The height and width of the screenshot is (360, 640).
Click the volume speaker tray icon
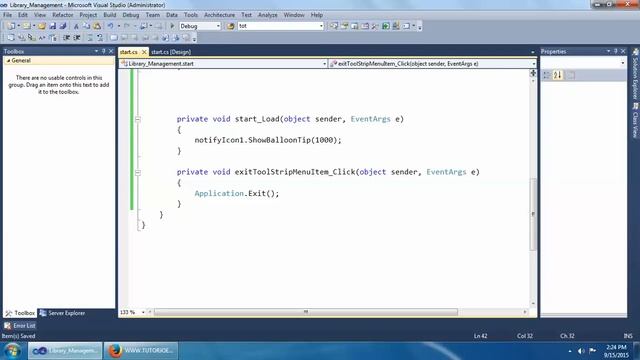point(581,351)
